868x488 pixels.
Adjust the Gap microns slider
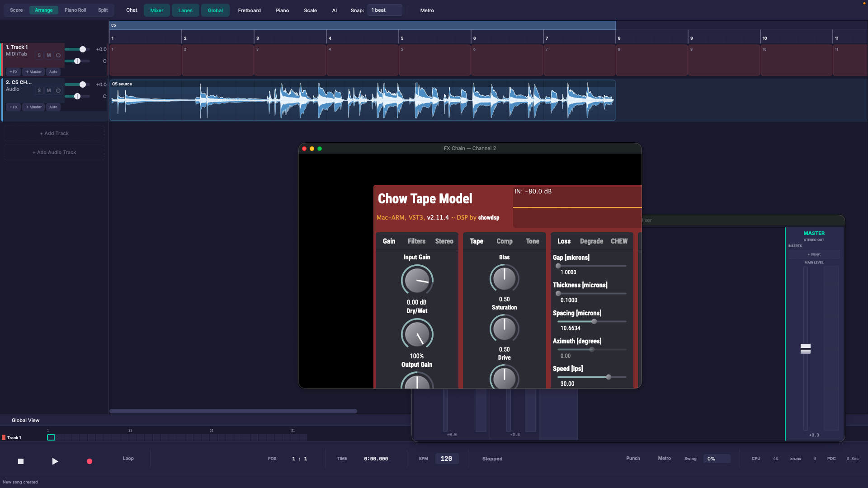pyautogui.click(x=592, y=266)
